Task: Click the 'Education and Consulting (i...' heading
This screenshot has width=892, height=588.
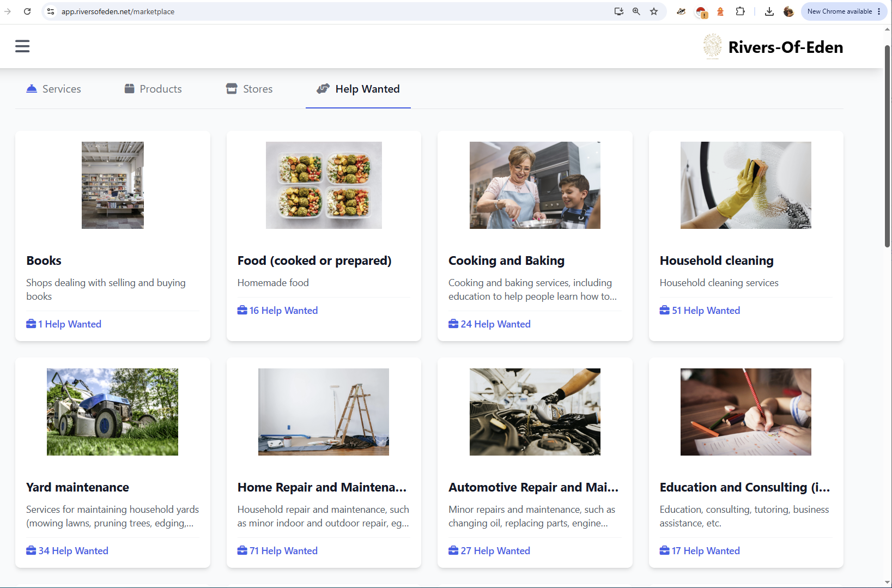Action: 745,487
